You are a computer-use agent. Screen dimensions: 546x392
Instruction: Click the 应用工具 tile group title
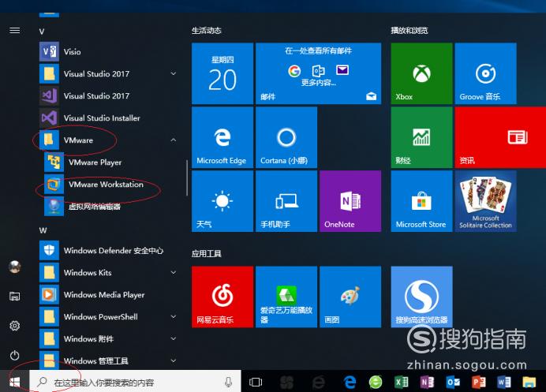(x=207, y=253)
